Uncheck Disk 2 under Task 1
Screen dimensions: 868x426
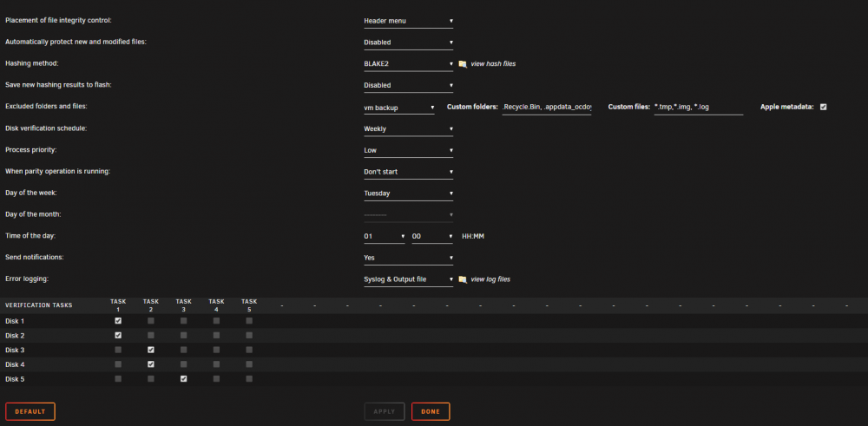[x=118, y=335]
